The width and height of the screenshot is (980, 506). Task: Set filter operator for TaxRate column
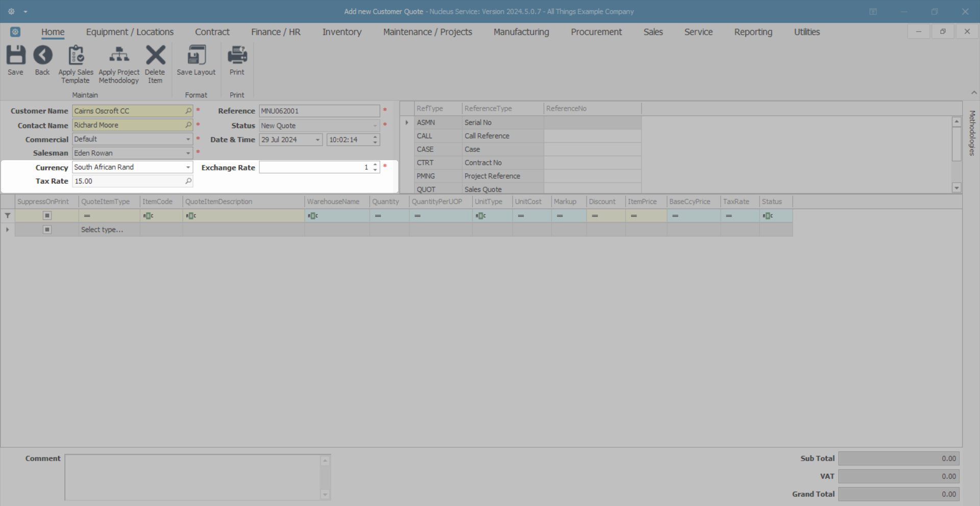point(729,216)
